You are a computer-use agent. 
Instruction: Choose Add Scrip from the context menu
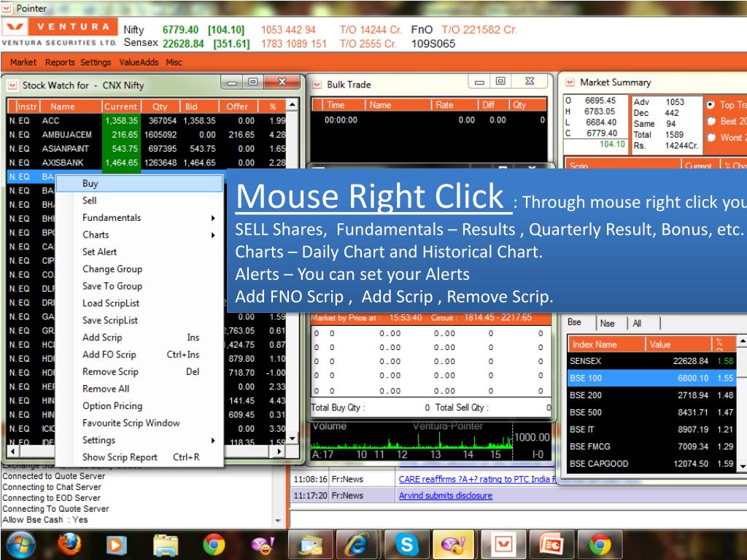click(x=139, y=338)
